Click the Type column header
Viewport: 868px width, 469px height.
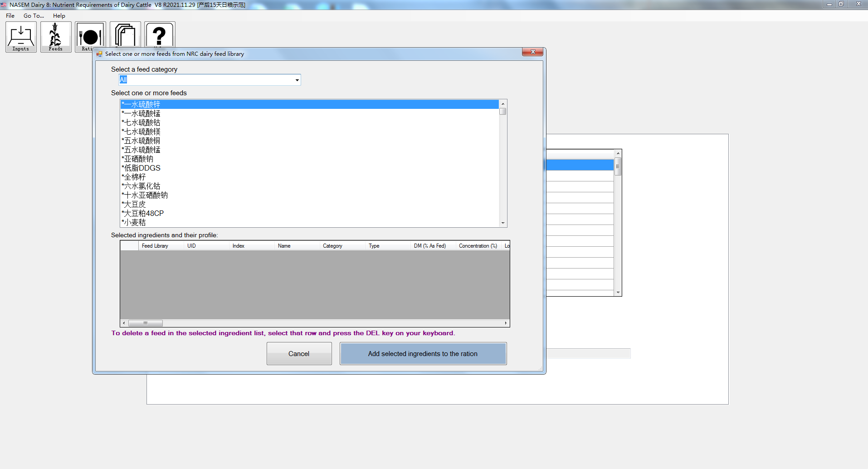pyautogui.click(x=388, y=246)
